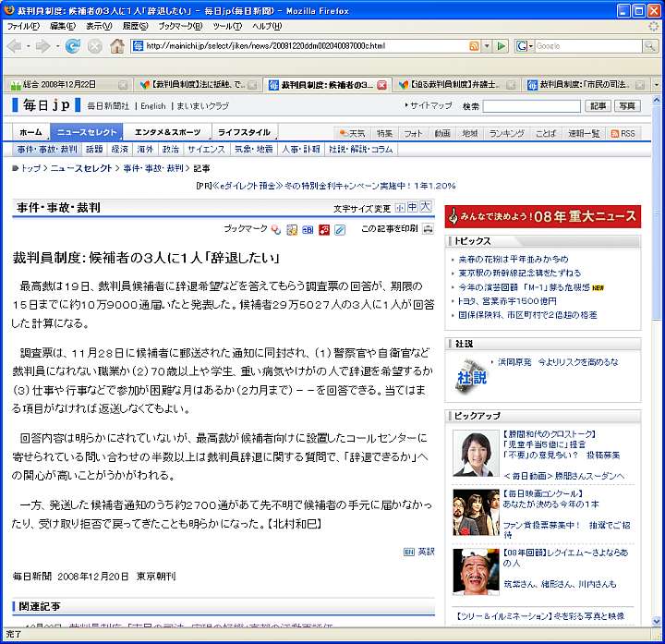
Task: Open the address bar URL history dropdown
Action: (x=486, y=45)
